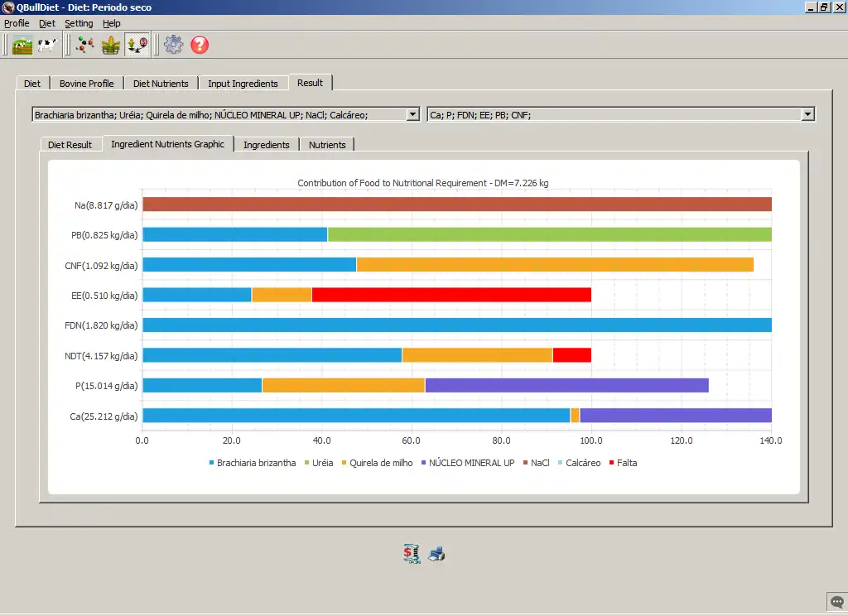
Task: Open the chat bubble icon in corner
Action: tap(837, 602)
